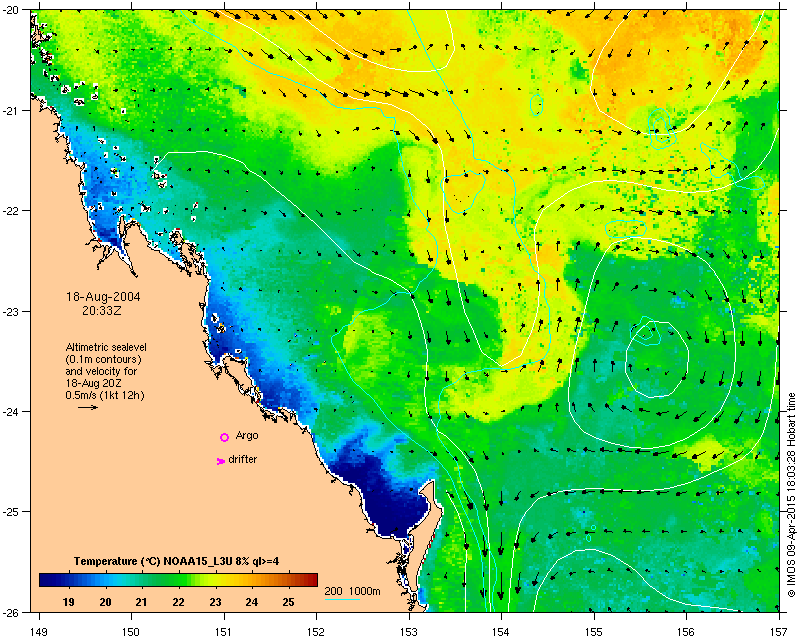
Task: Click the '0.5m/s (1kt 12h)' text
Action: [x=105, y=395]
